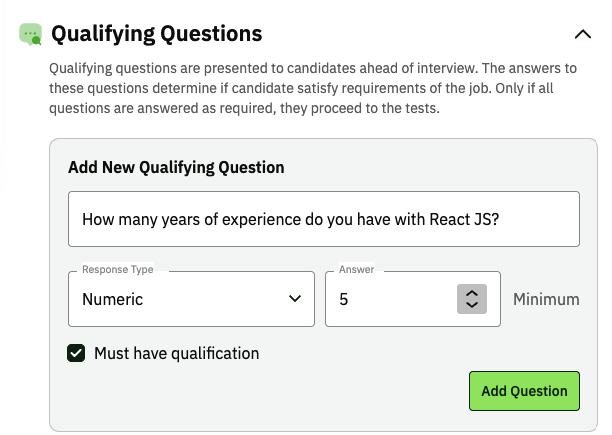
Task: Select the "Numeric" value in Response Type
Action: pos(113,299)
